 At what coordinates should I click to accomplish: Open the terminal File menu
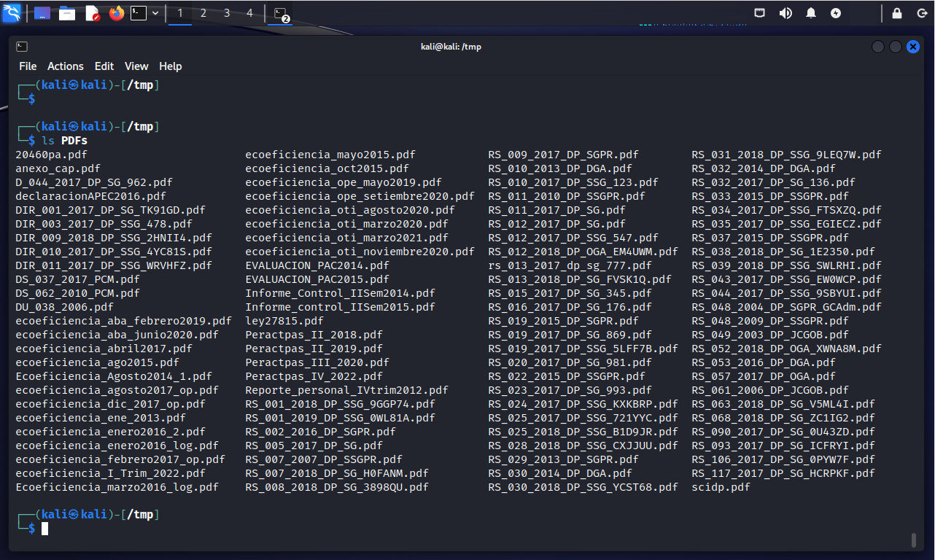click(28, 66)
